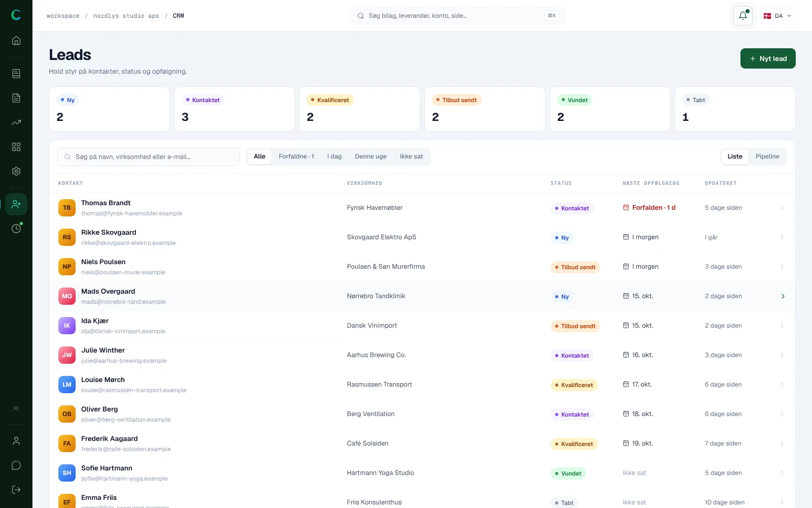Click the notification bell icon
This screenshot has width=812, height=508.
[743, 16]
